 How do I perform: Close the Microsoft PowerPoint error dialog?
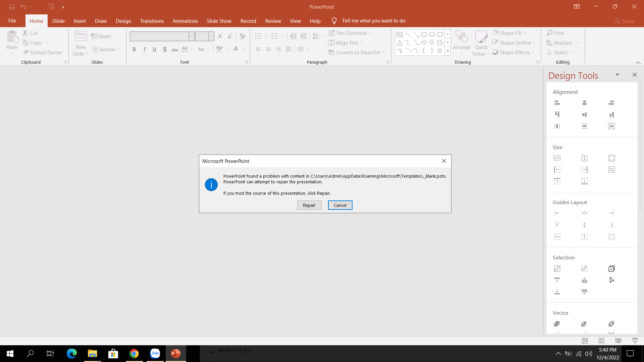coord(444,161)
